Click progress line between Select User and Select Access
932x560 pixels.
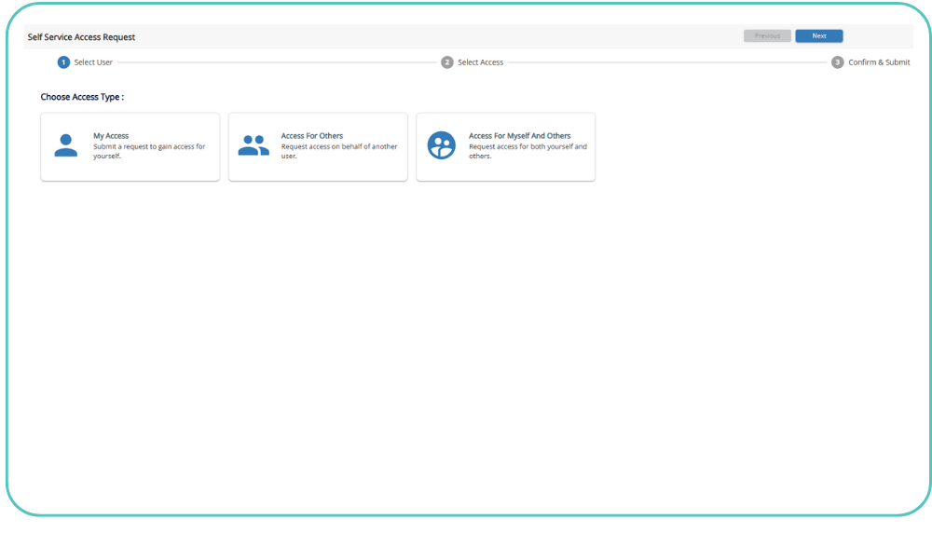[277, 62]
